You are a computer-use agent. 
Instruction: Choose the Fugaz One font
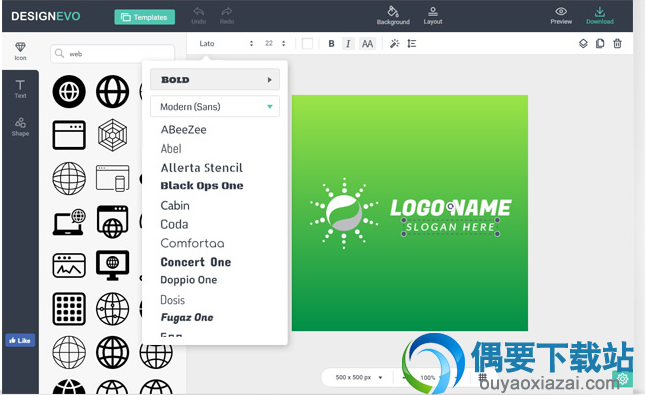187,317
